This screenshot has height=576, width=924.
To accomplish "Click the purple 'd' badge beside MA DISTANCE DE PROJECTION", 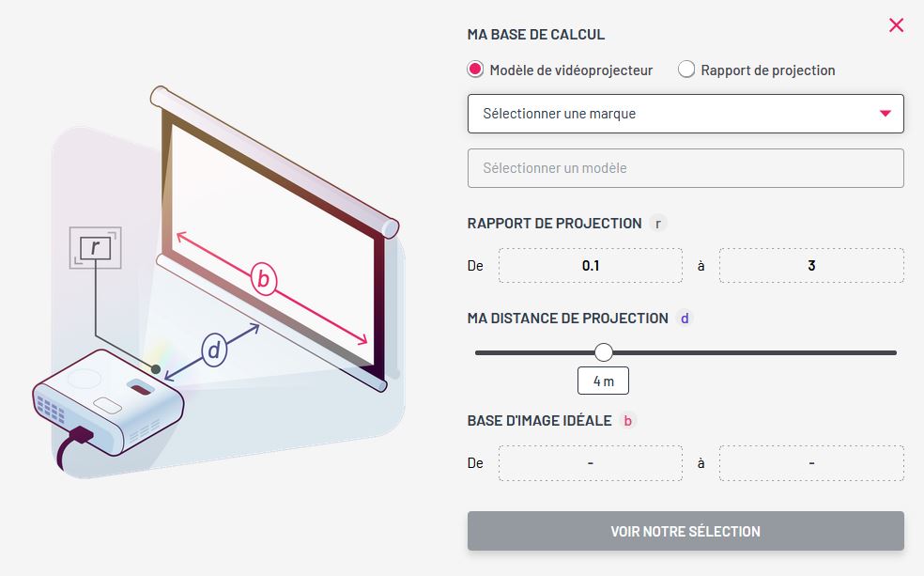I will (x=685, y=318).
